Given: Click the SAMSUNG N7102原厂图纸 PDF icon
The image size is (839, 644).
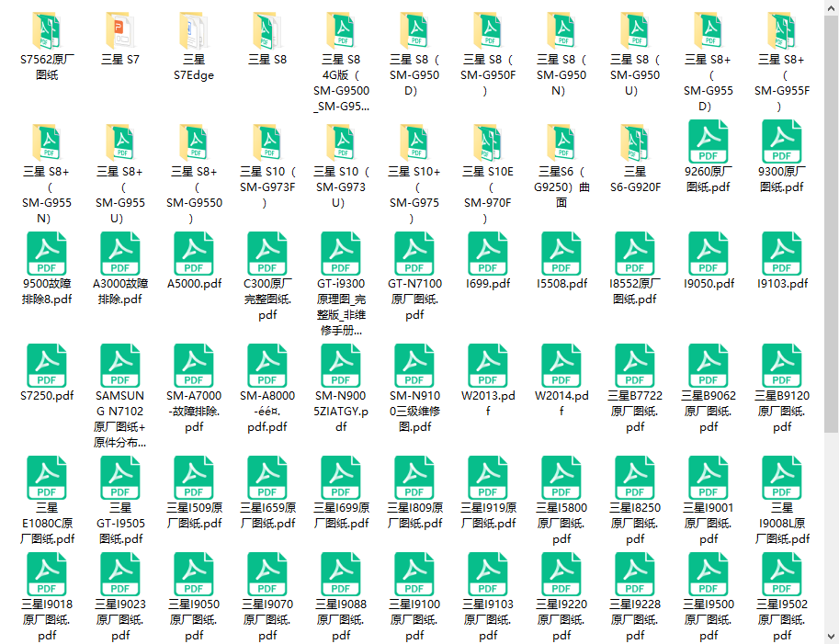Looking at the screenshot, I should coord(120,366).
